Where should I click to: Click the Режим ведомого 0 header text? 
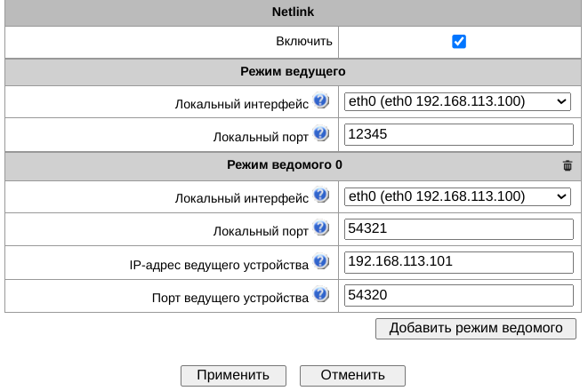285,165
